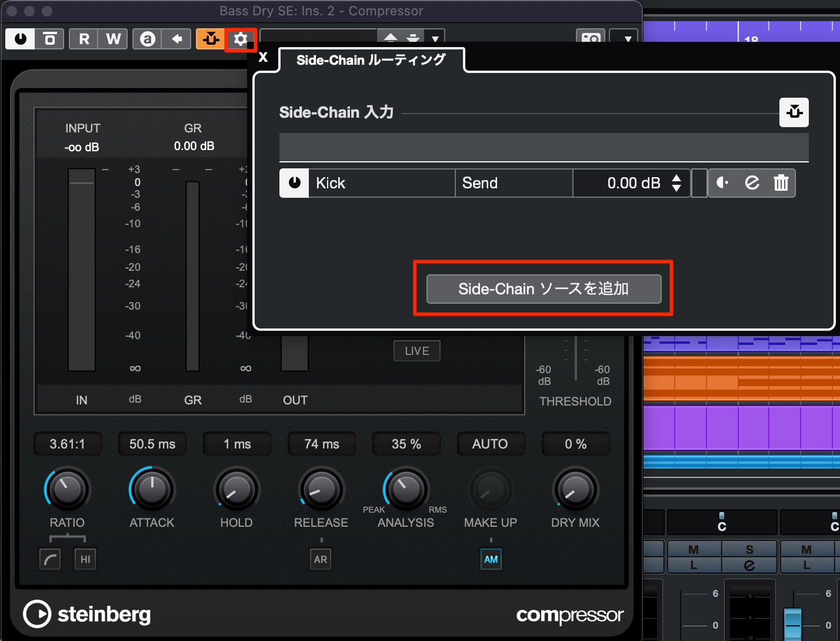Click the HOLD knob
This screenshot has width=840, height=641.
236,489
